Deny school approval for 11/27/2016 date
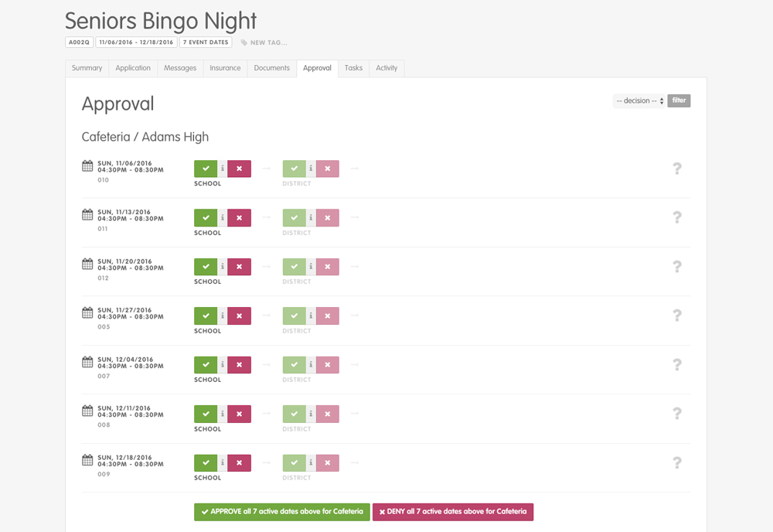 (239, 315)
